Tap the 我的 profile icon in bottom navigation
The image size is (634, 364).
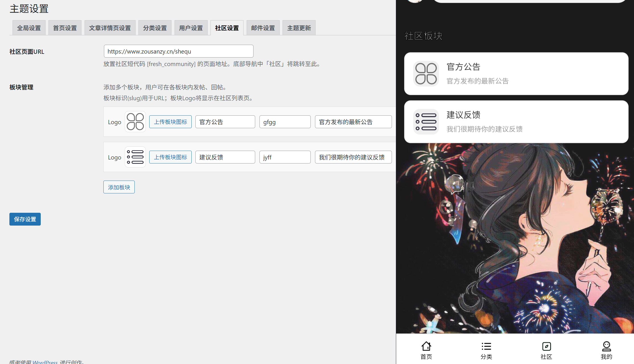tap(606, 347)
